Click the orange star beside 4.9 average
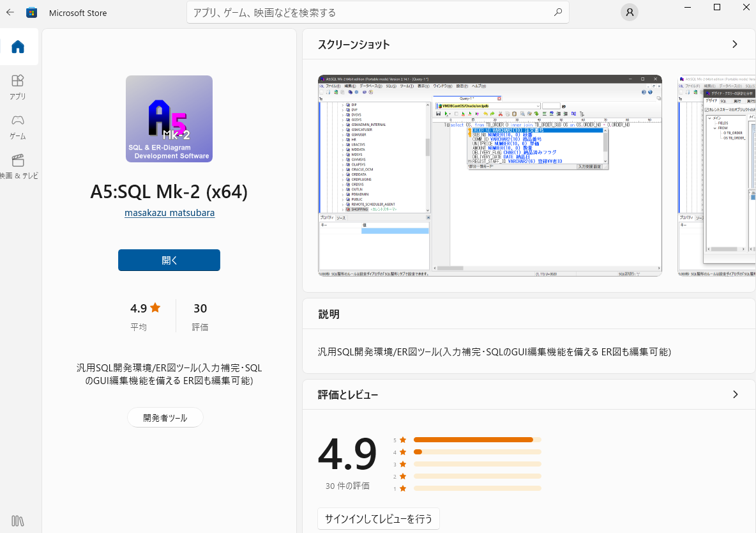This screenshot has height=533, width=756. [x=155, y=307]
